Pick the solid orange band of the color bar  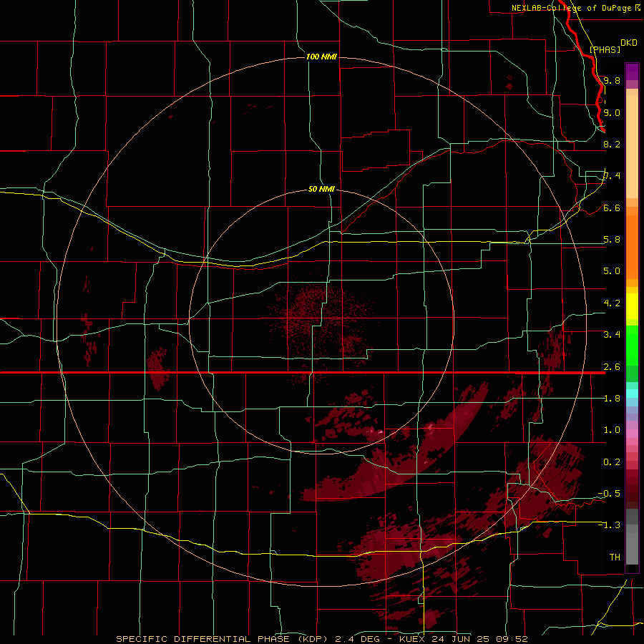pos(632,246)
